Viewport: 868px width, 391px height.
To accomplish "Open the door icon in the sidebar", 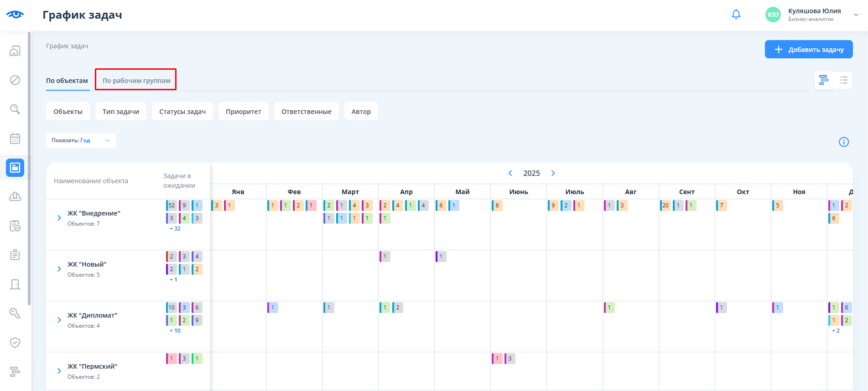I will (15, 284).
